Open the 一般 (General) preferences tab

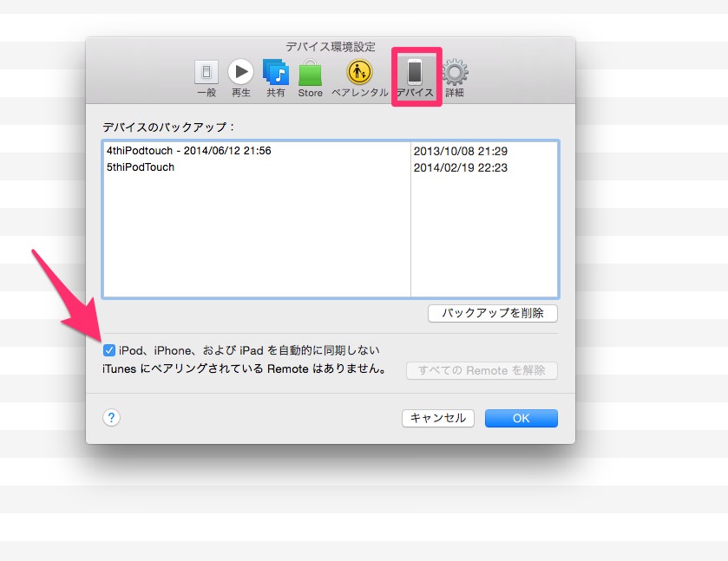click(207, 78)
